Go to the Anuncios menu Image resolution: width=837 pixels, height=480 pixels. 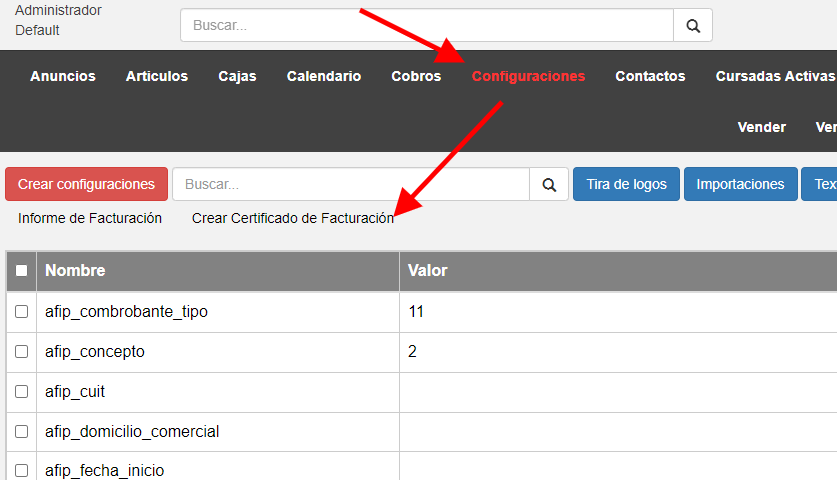tap(63, 76)
